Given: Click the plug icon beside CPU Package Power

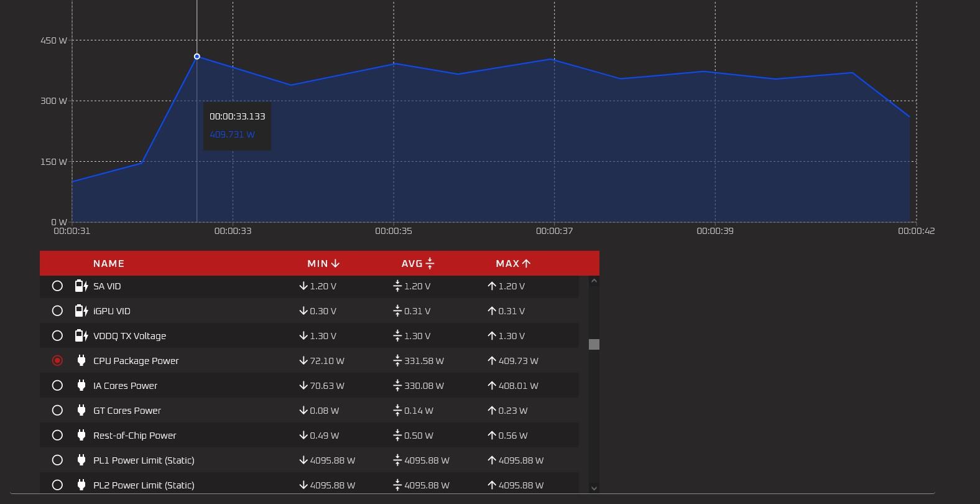Looking at the screenshot, I should (81, 361).
